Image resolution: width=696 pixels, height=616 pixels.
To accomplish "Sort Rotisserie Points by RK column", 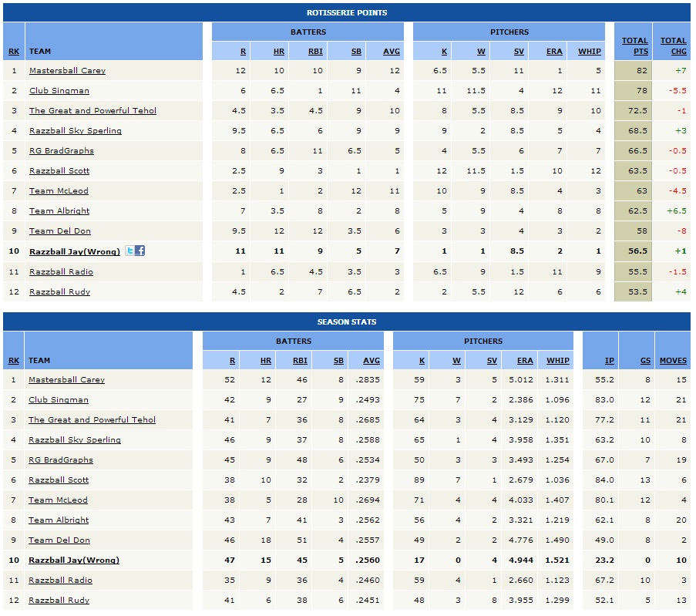I will 14,52.
